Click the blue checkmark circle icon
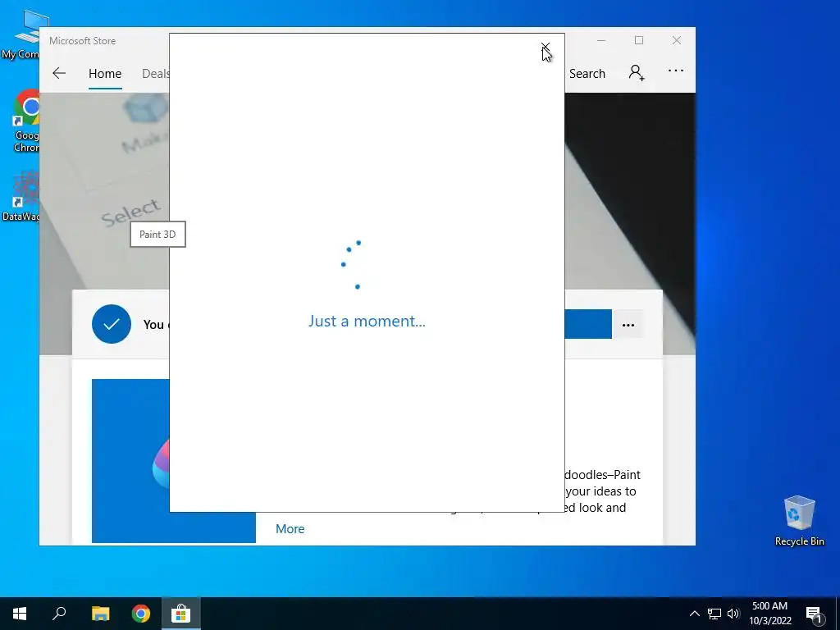The width and height of the screenshot is (840, 630). (112, 324)
